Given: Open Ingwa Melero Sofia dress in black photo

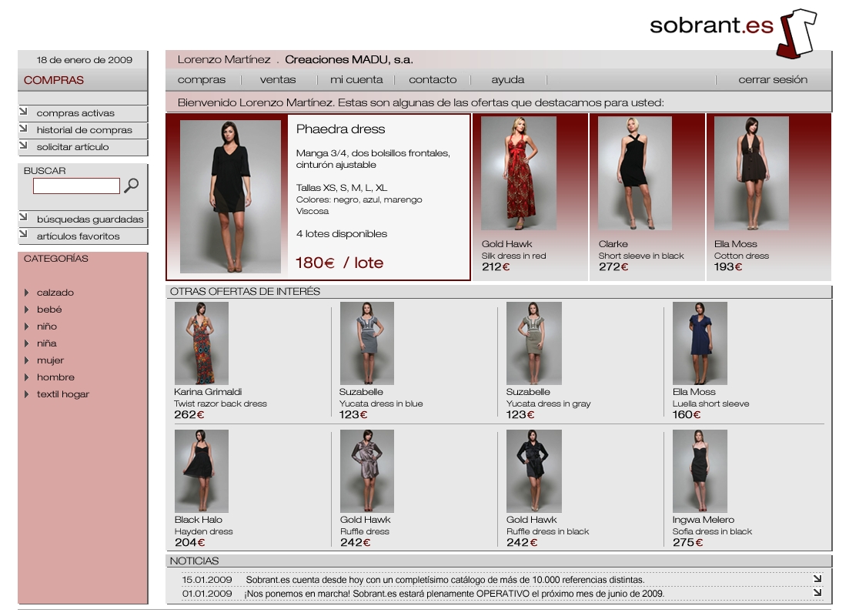Looking at the screenshot, I should 700,471.
